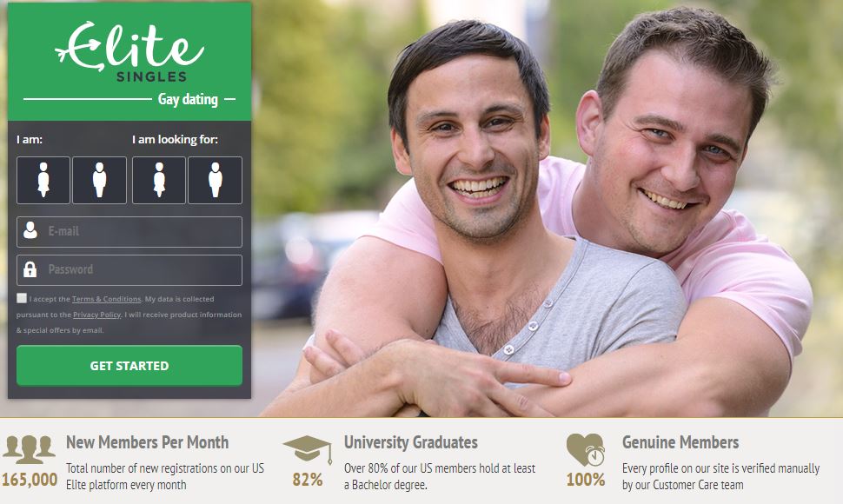Image resolution: width=843 pixels, height=504 pixels.
Task: Click the 'University Graduates' heading
Action: click(411, 442)
